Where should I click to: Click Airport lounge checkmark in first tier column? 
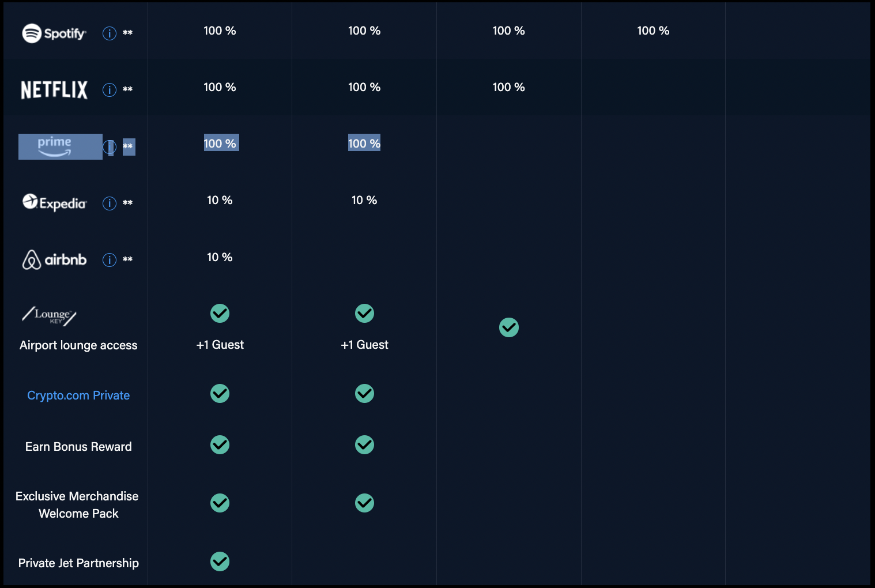pos(220,313)
